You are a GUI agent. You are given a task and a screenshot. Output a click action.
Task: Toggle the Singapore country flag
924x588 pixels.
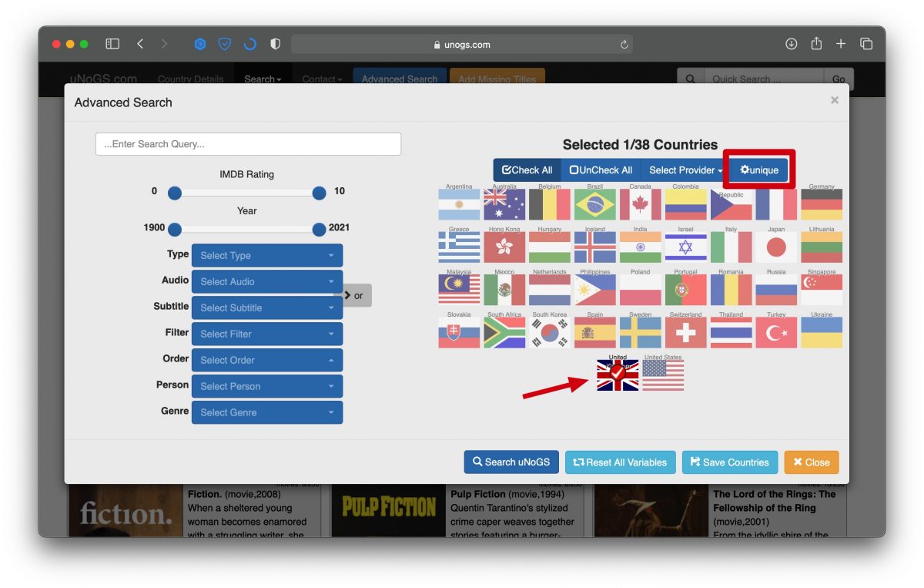coord(822,290)
